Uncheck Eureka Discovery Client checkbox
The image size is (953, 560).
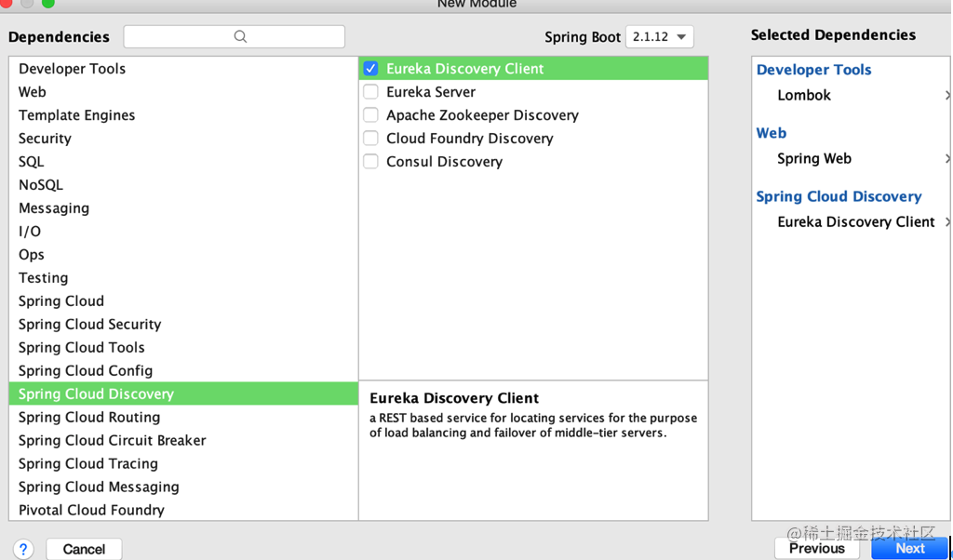pos(370,69)
